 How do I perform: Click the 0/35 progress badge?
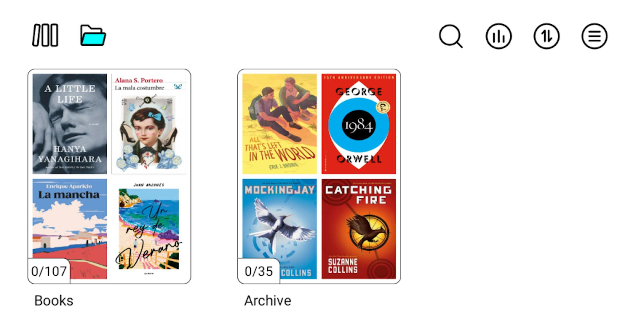[259, 271]
